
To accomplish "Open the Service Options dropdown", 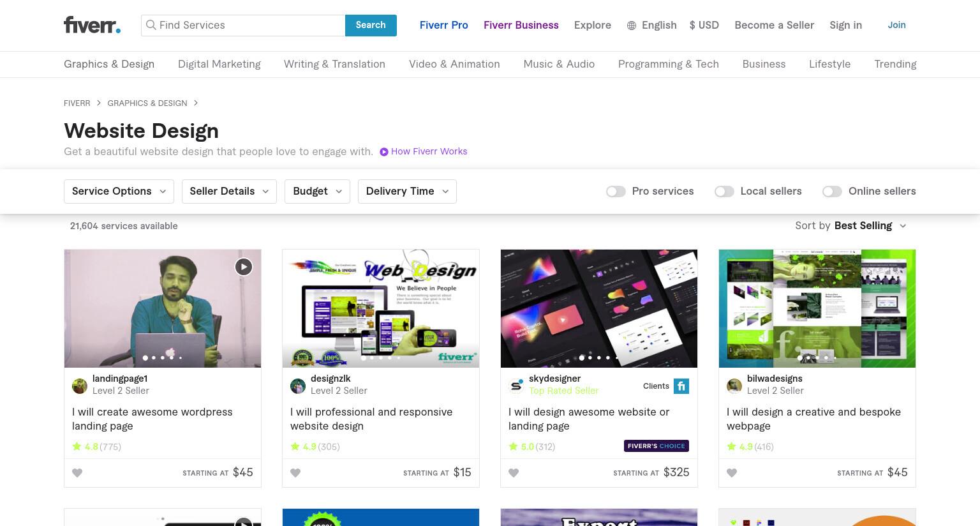I will tap(119, 192).
